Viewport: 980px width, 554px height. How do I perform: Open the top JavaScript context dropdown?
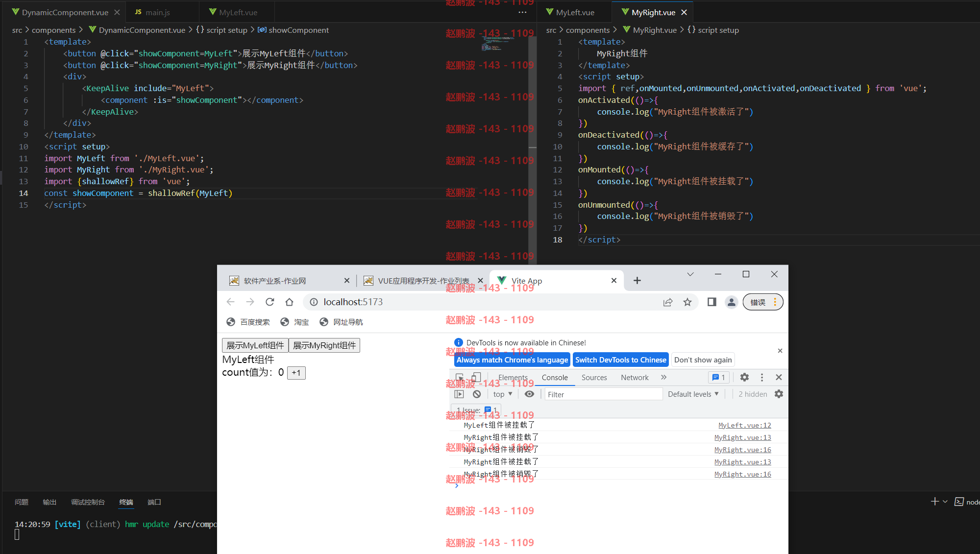503,394
